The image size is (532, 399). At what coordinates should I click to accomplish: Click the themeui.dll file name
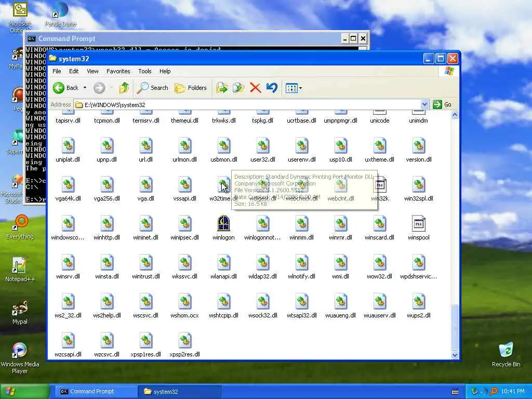click(184, 121)
